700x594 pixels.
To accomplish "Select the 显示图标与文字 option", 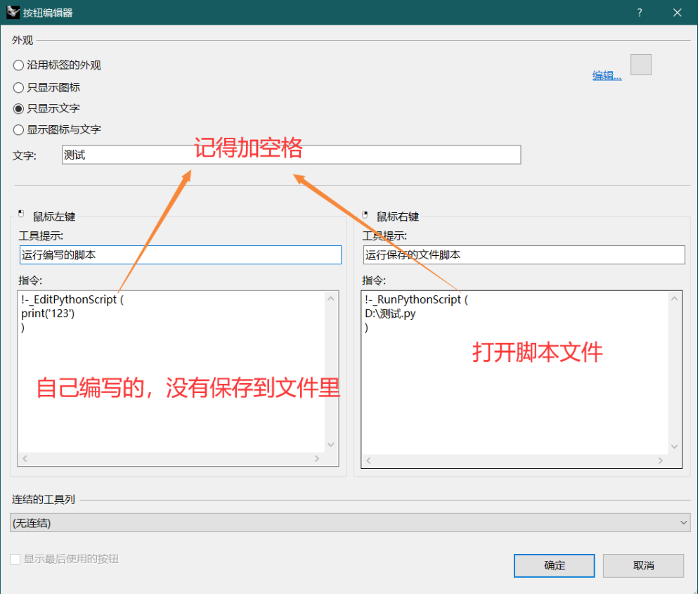I will tap(18, 129).
